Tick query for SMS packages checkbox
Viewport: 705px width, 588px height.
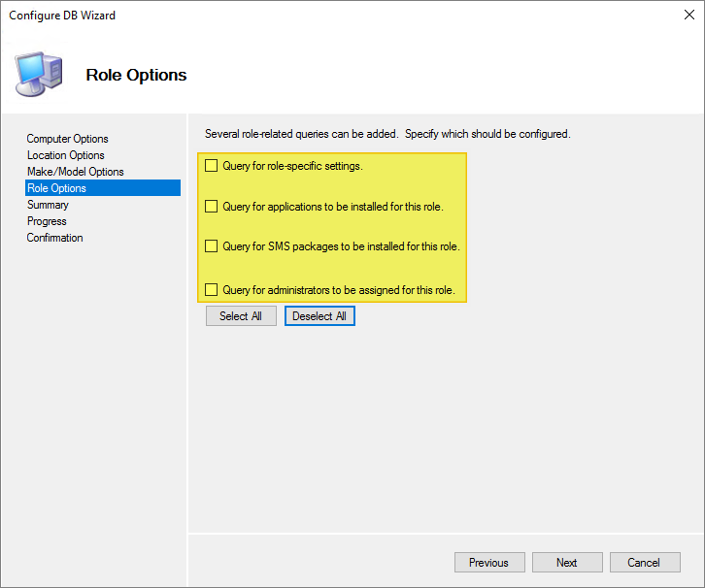tap(212, 246)
